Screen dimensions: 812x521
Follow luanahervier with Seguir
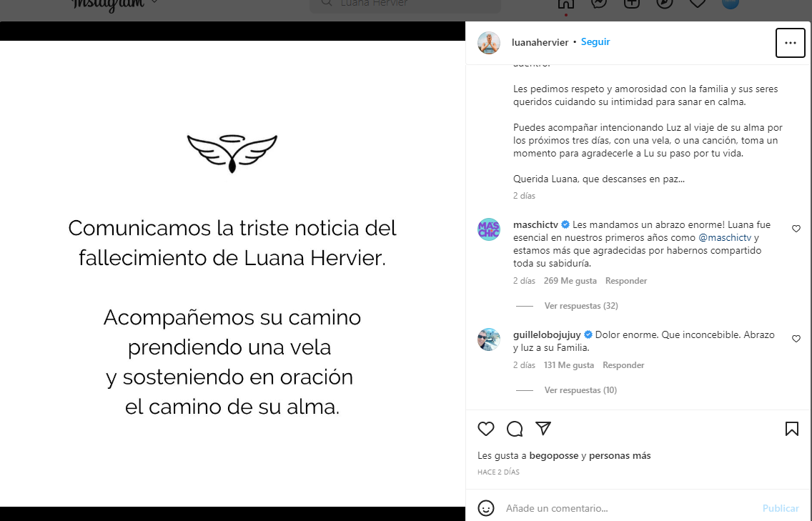[x=595, y=42]
